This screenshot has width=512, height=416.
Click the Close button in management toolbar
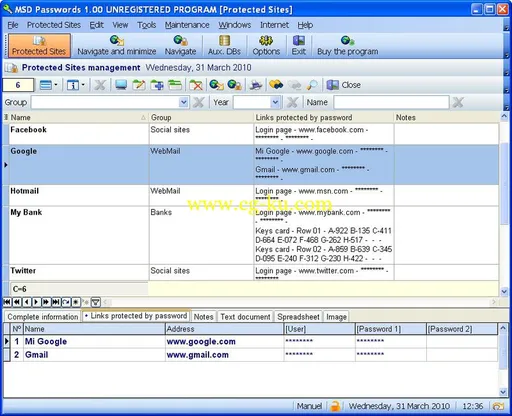pyautogui.click(x=344, y=85)
